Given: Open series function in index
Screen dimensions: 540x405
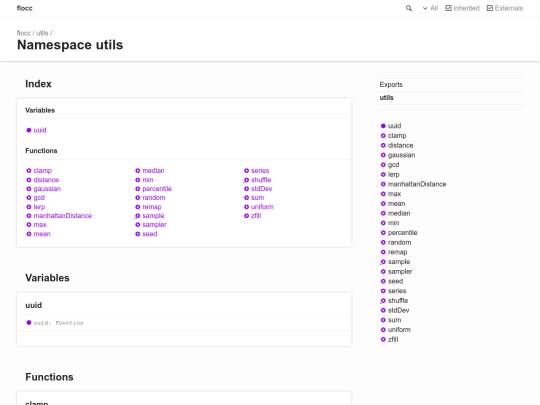Looking at the screenshot, I should (x=260, y=171).
